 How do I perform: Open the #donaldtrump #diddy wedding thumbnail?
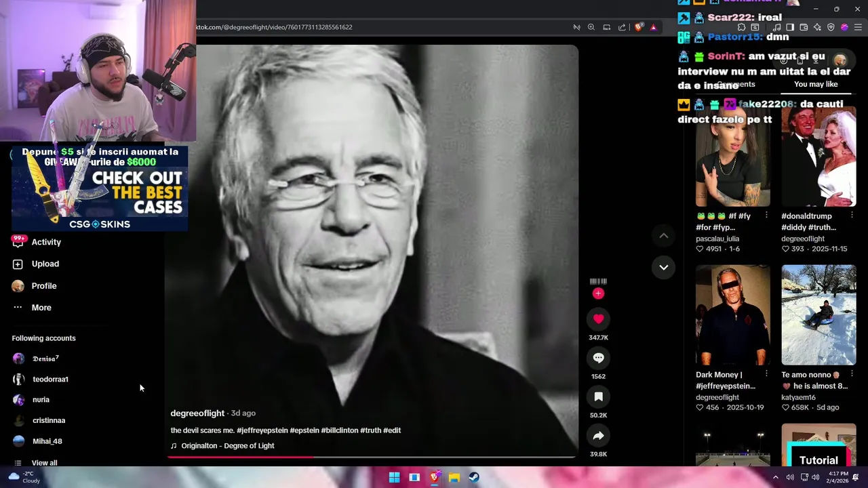(818, 157)
